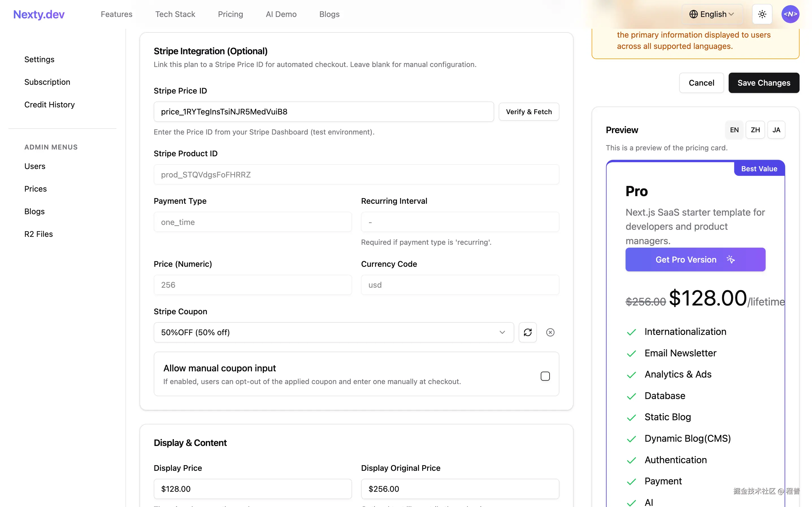Click the globe icon next to English

click(693, 14)
